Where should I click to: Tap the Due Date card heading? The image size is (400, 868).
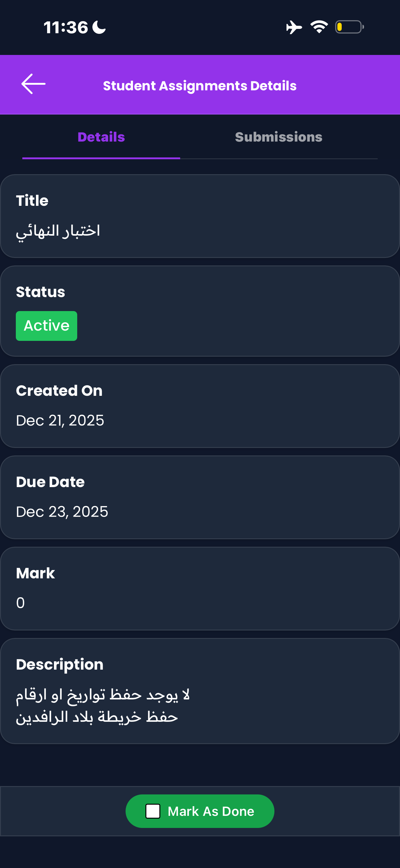(x=50, y=482)
